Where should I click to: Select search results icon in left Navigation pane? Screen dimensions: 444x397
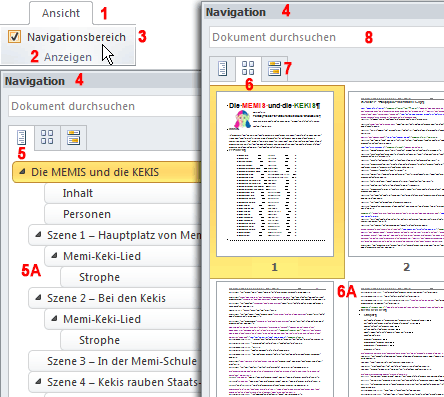pyautogui.click(x=73, y=137)
